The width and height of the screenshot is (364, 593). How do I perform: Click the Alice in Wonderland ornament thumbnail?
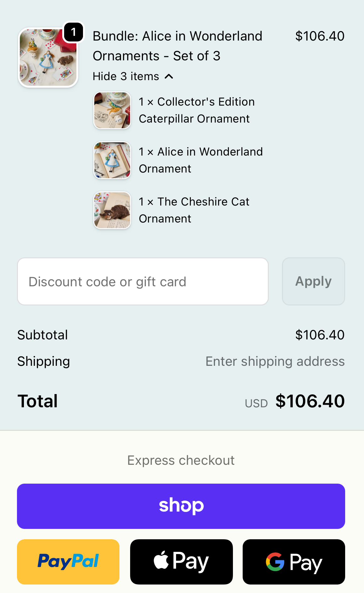pos(112,160)
